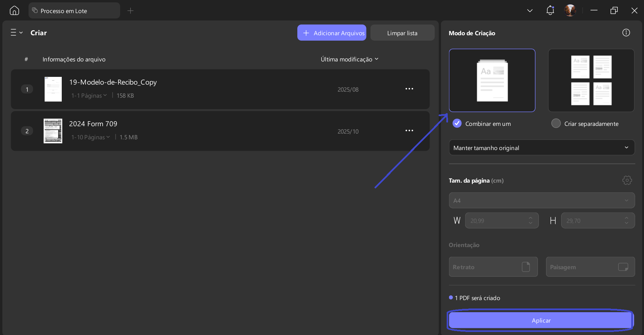
Task: Expand page range for 2024 Form 709
Action: coord(91,137)
